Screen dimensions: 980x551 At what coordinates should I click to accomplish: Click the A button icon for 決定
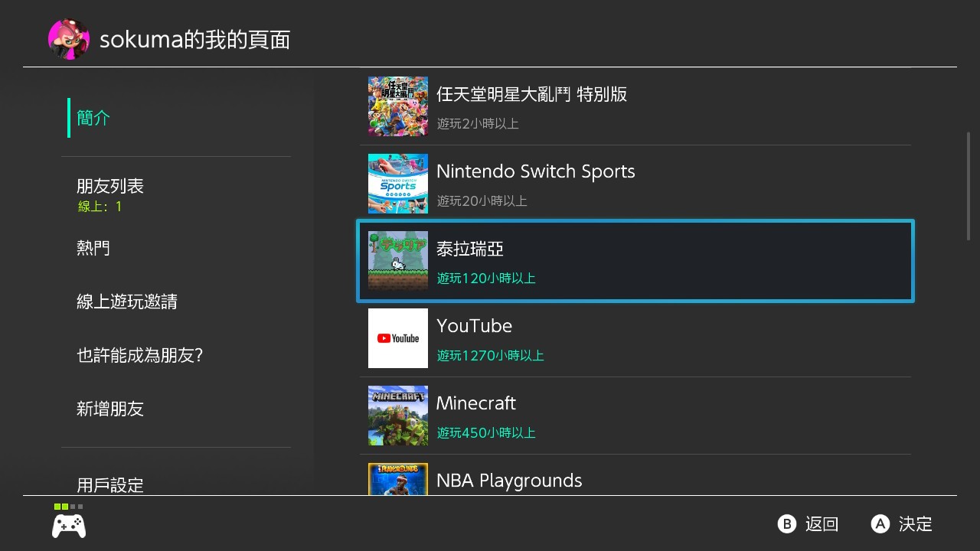[880, 524]
